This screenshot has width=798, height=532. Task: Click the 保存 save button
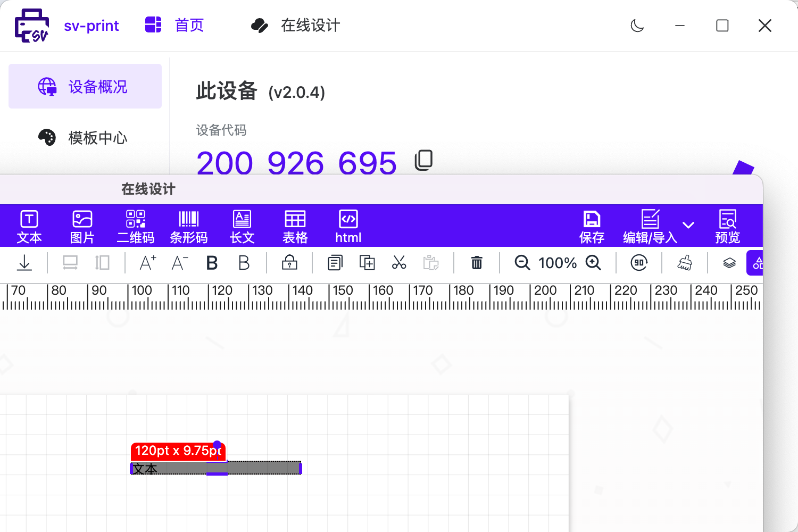pos(592,226)
